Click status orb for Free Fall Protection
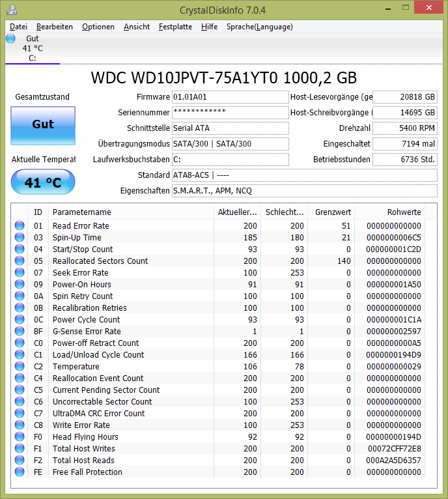This screenshot has width=448, height=499. (x=20, y=472)
